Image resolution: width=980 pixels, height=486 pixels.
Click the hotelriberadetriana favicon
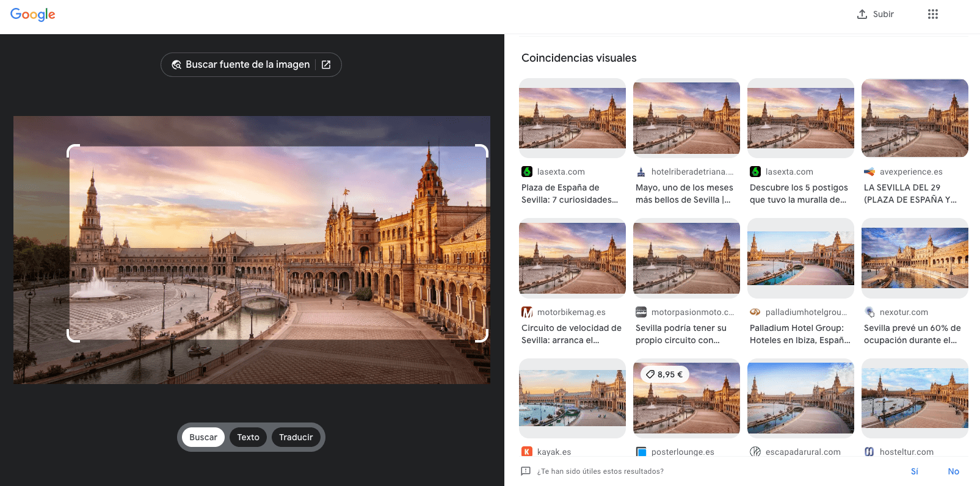click(641, 172)
